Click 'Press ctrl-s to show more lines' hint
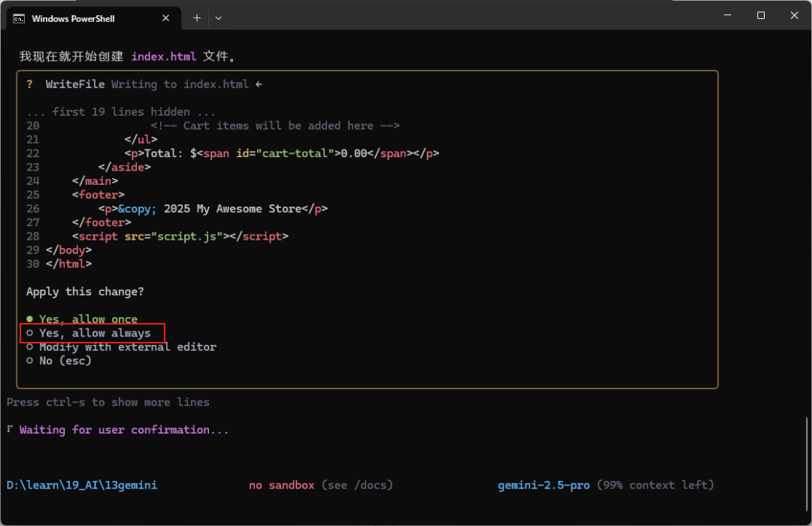Screen dimensions: 812x526 (108, 402)
